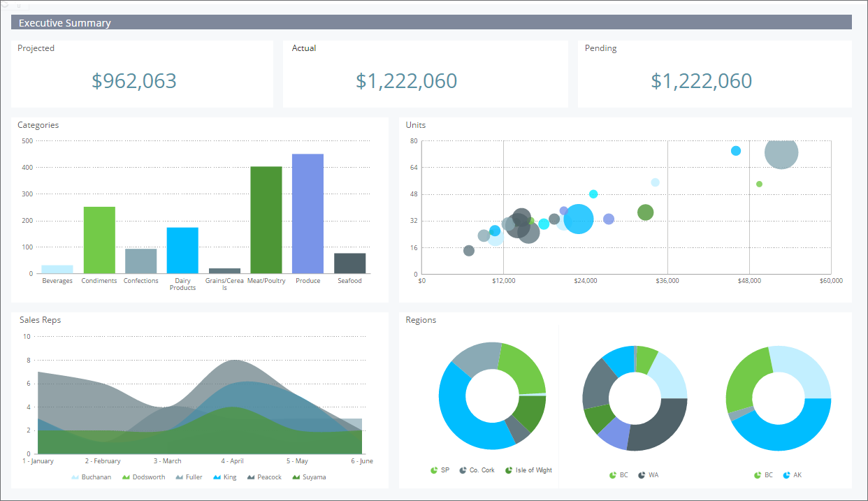Select the Pending $1,222,060 value

coord(702,81)
